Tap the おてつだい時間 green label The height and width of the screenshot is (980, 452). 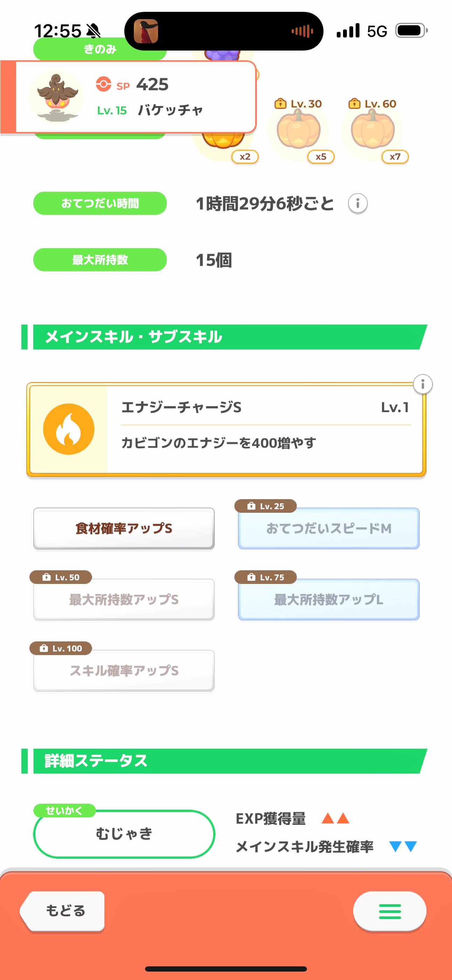click(100, 204)
